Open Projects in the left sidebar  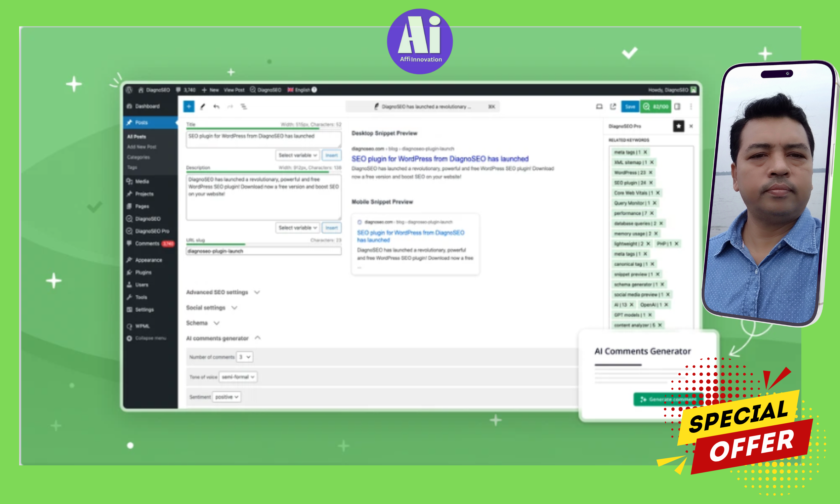(151, 194)
